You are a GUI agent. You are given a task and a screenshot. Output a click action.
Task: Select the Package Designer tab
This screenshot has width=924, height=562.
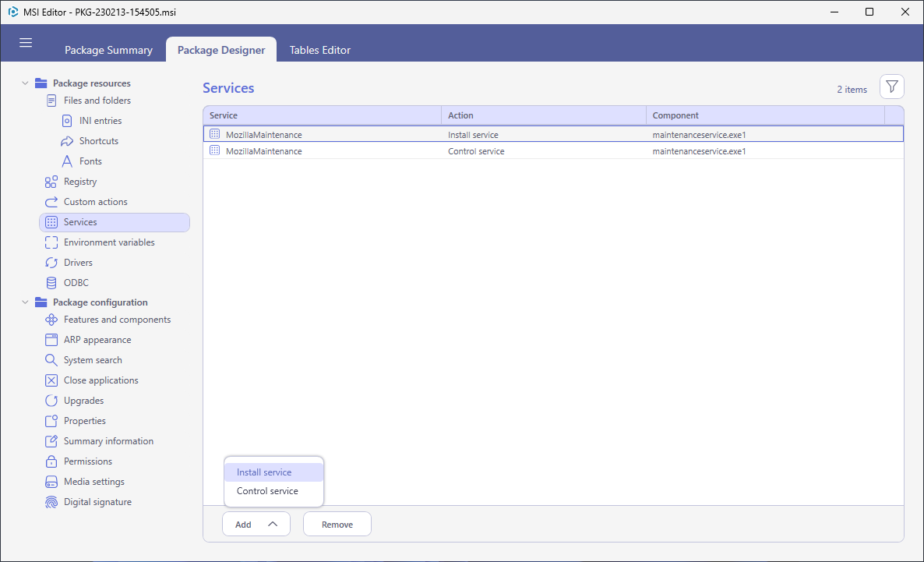(x=221, y=50)
